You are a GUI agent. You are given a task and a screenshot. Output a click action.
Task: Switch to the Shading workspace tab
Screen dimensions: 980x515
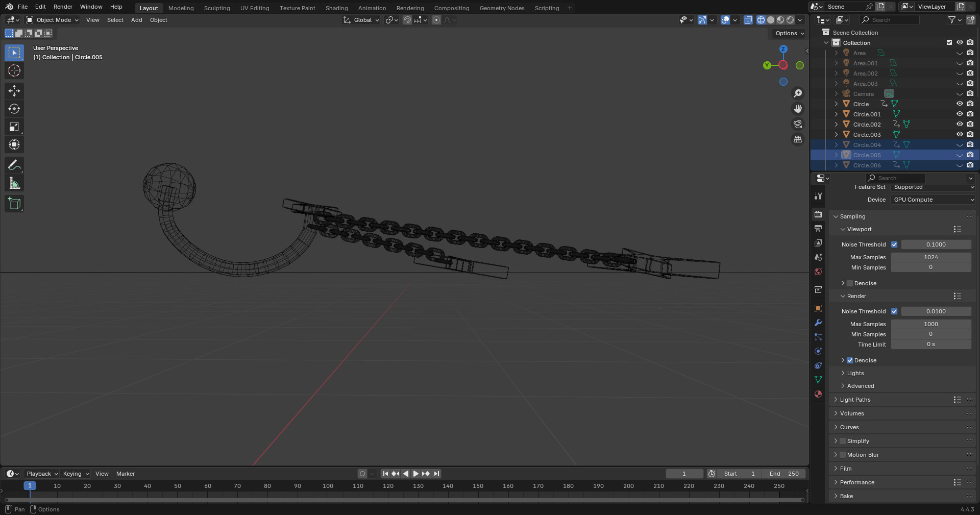tap(337, 8)
